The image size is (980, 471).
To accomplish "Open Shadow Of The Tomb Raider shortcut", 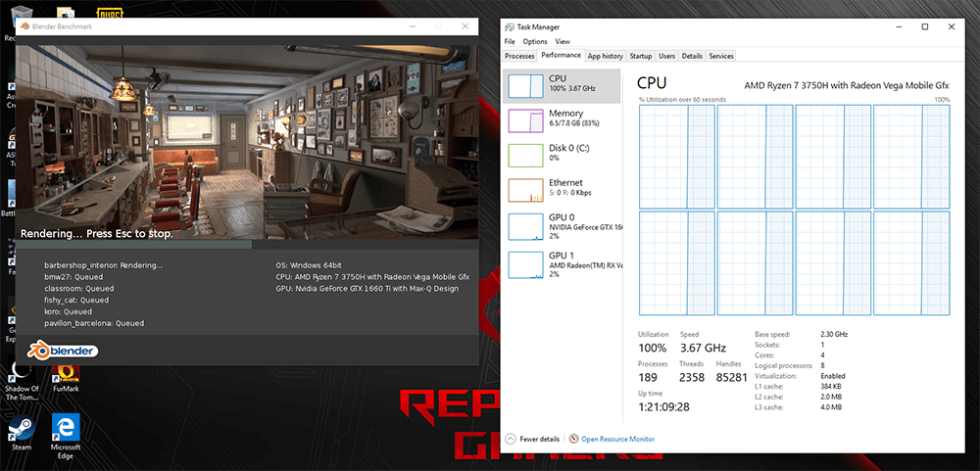I will (22, 381).
